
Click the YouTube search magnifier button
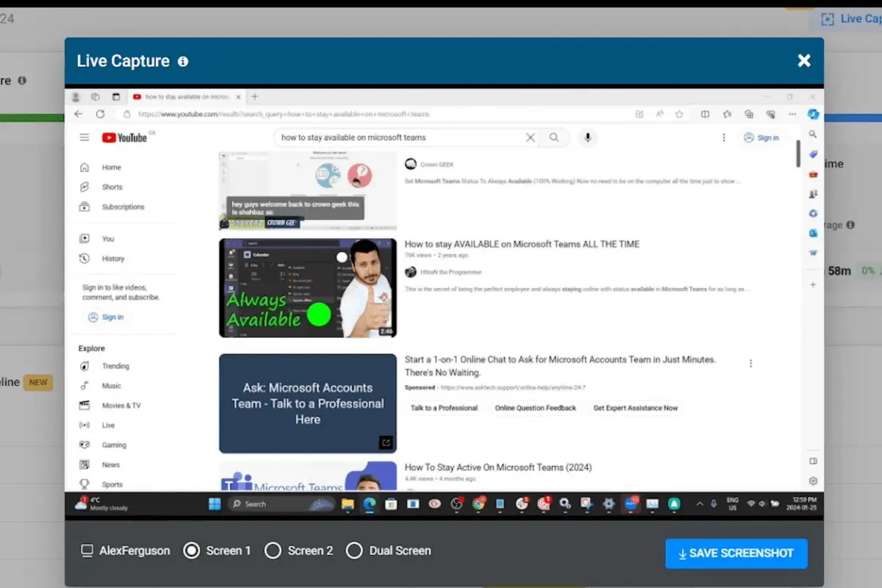(554, 137)
